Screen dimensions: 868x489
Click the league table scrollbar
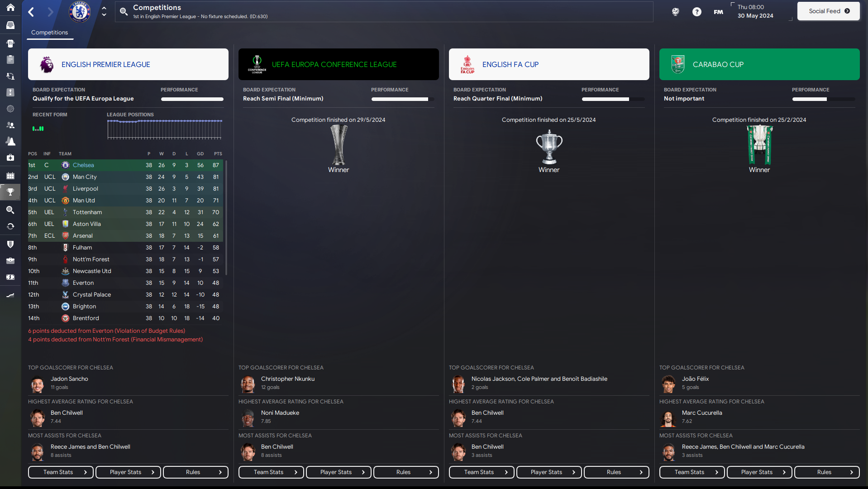226,217
